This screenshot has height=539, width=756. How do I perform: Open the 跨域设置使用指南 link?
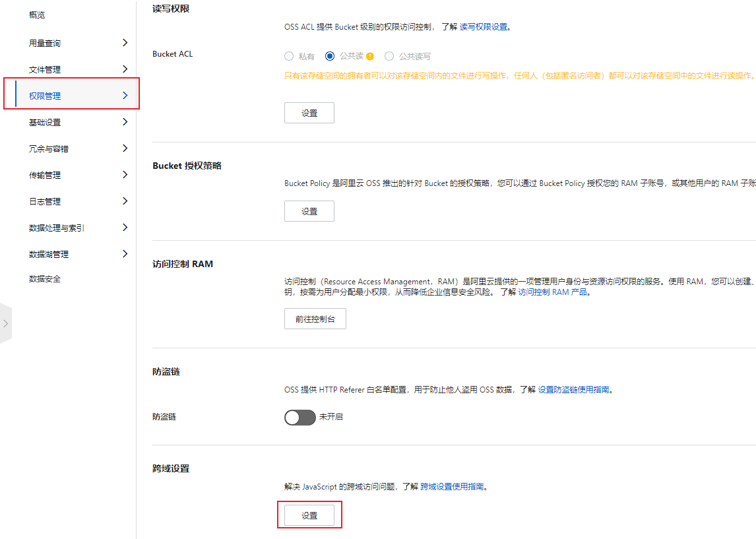[452, 487]
